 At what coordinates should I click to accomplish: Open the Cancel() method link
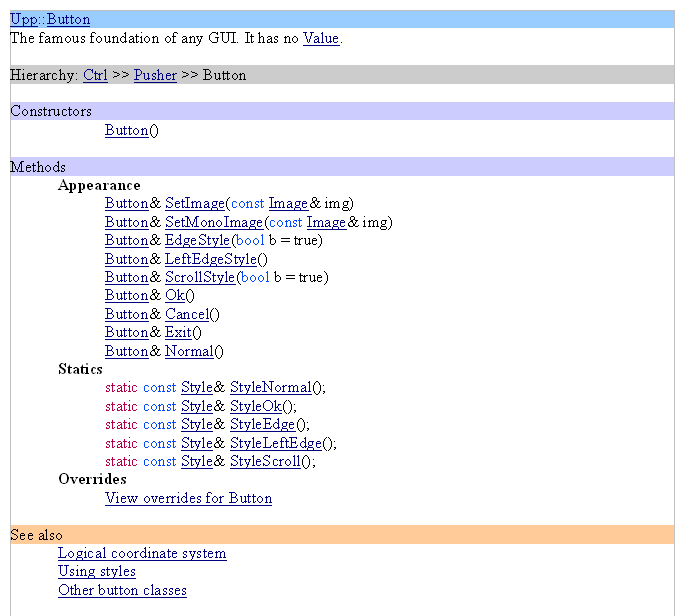point(187,314)
